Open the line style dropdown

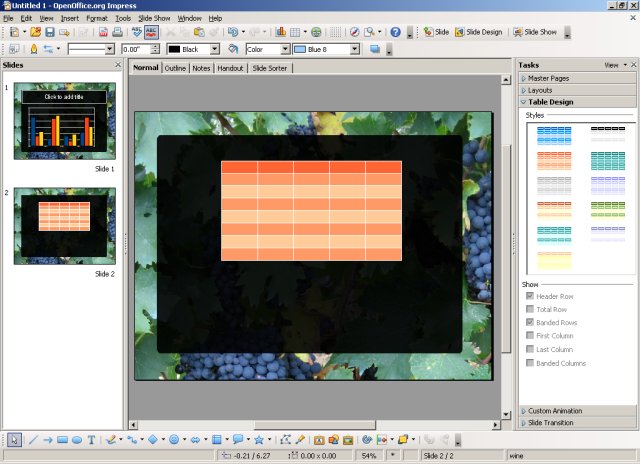coord(109,49)
